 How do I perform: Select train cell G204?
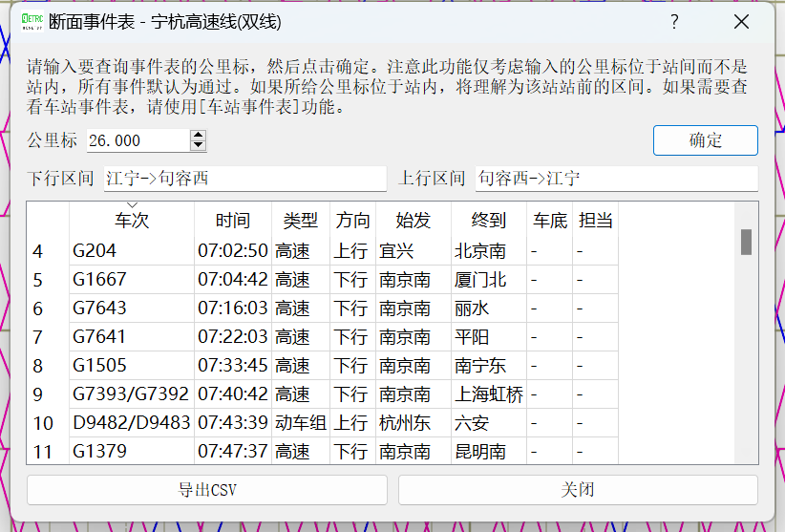click(x=132, y=251)
